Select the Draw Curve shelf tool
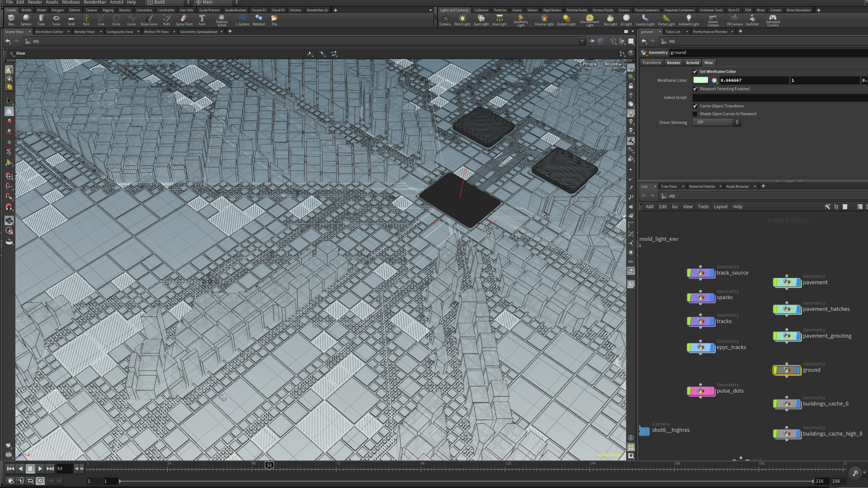868x488 pixels. (x=149, y=20)
